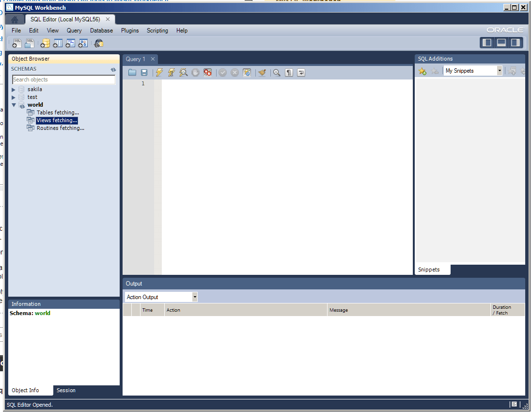This screenshot has height=413, width=532.
Task: Beautify query with broom icon
Action: pos(262,72)
